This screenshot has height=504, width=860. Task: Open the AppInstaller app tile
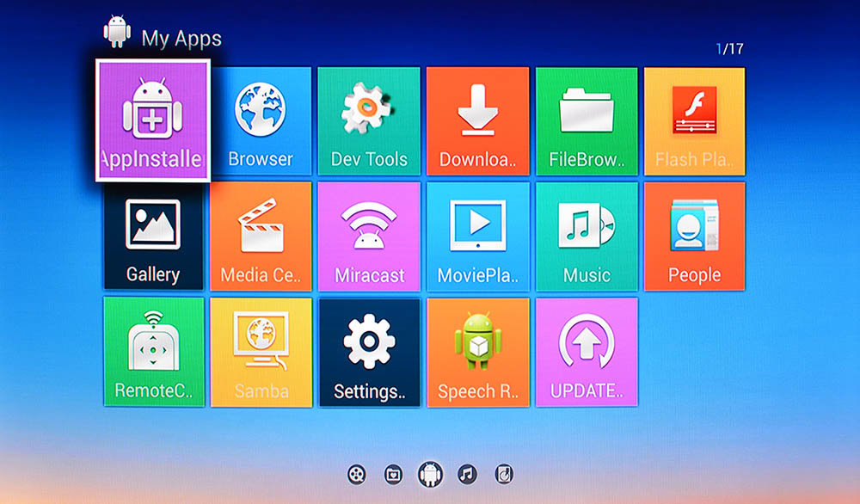click(x=153, y=120)
